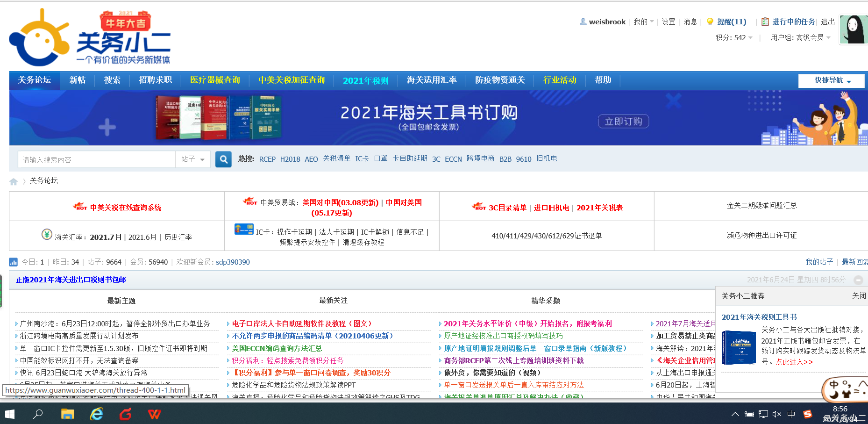Viewport: 868px width, 424px height.
Task: Open the 金关二期疑难问题汇总 link
Action: point(761,205)
